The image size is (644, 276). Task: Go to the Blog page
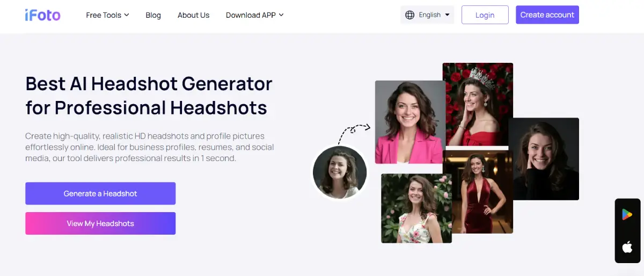coord(153,15)
